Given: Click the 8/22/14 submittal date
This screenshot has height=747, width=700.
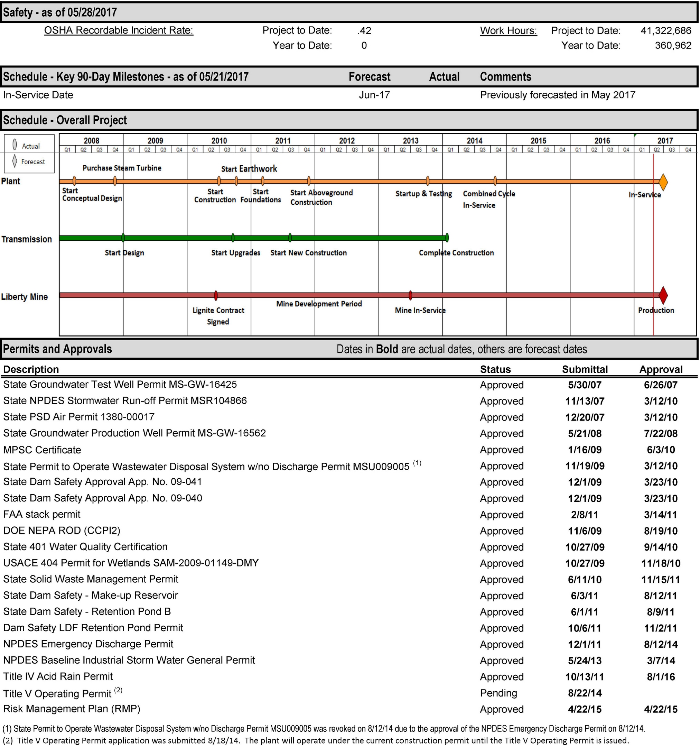Looking at the screenshot, I should point(585,693).
